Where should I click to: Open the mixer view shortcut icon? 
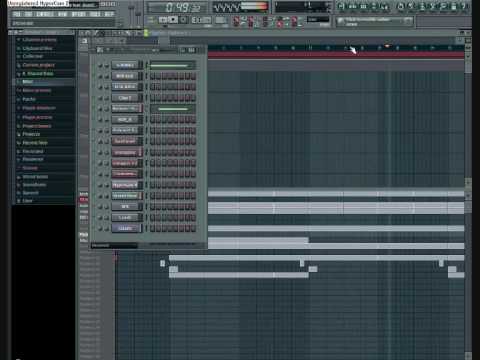(385, 6)
